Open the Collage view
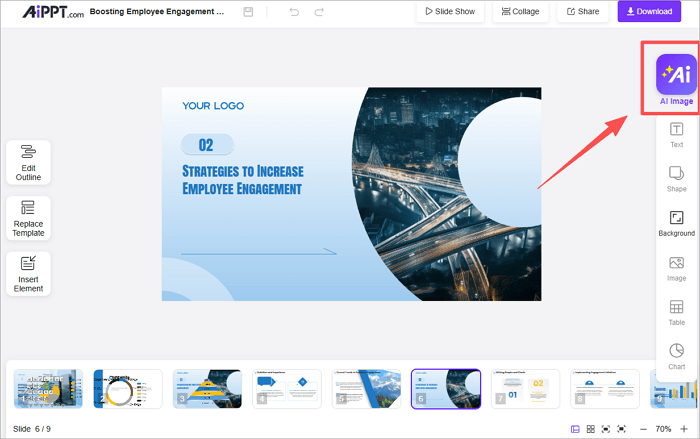700x439 pixels. pos(518,12)
